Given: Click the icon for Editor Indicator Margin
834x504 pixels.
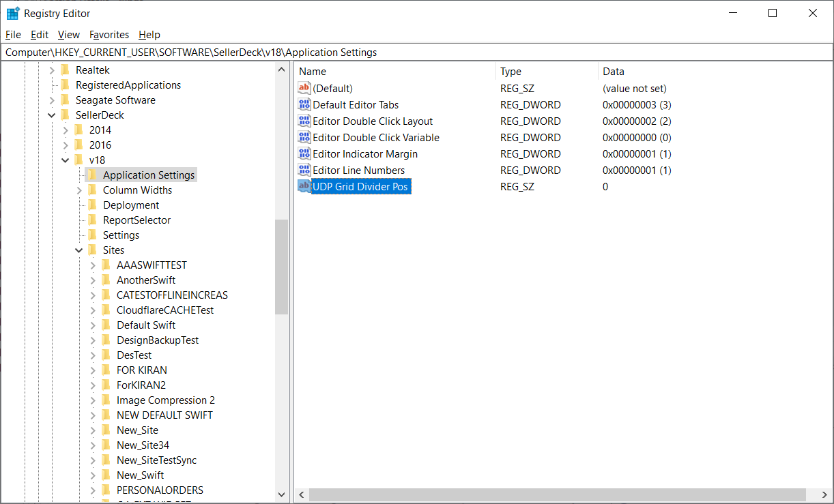Looking at the screenshot, I should tap(304, 154).
